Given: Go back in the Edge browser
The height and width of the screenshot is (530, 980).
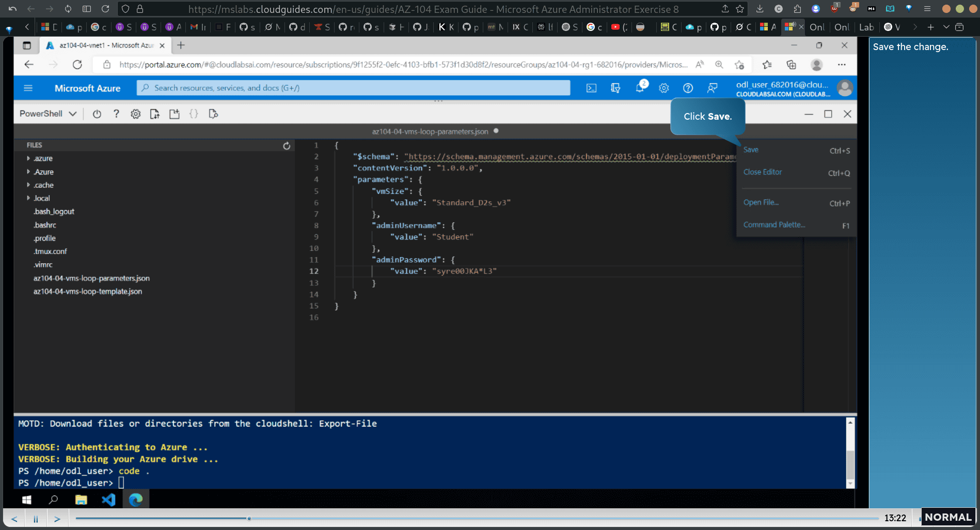Looking at the screenshot, I should 29,65.
